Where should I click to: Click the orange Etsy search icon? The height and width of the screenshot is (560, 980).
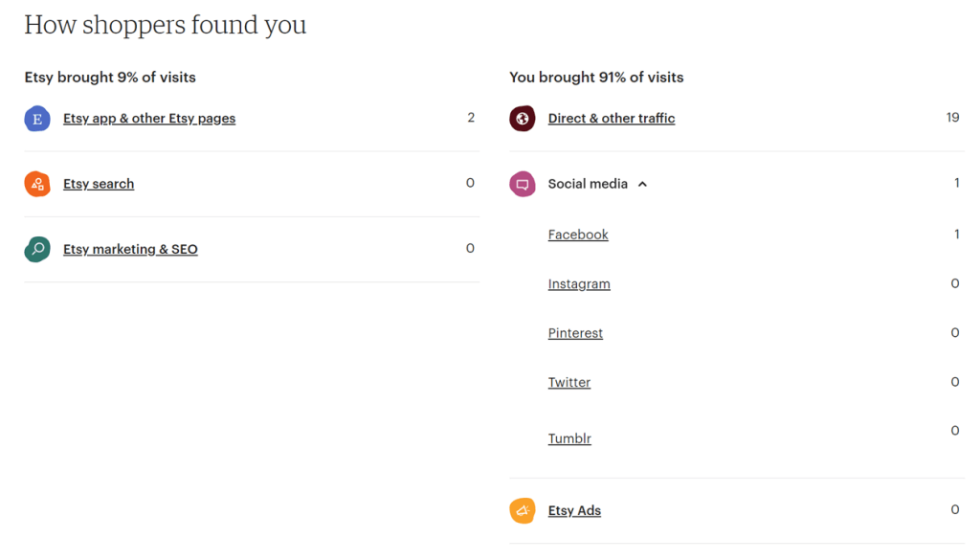[37, 184]
